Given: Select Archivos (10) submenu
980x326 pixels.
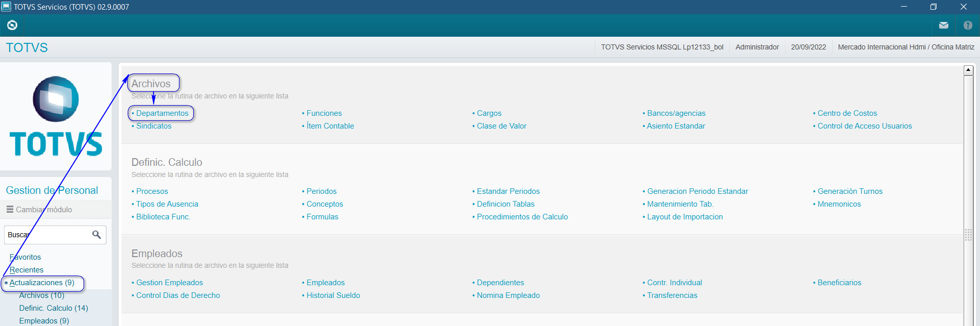Looking at the screenshot, I should tap(42, 295).
